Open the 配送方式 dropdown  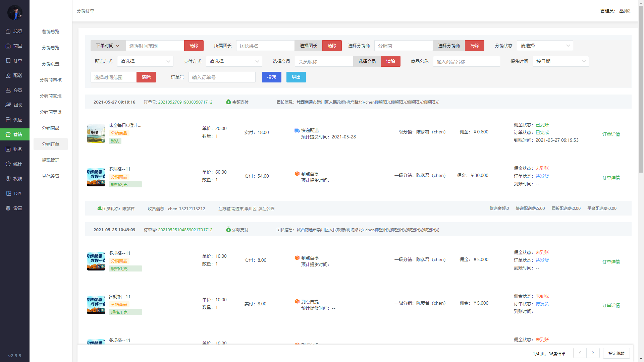(x=145, y=61)
